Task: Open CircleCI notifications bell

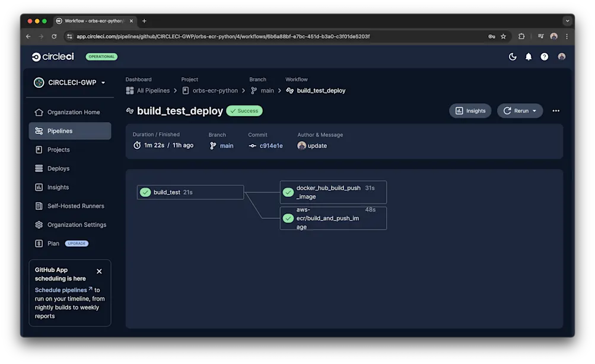Action: 528,56
